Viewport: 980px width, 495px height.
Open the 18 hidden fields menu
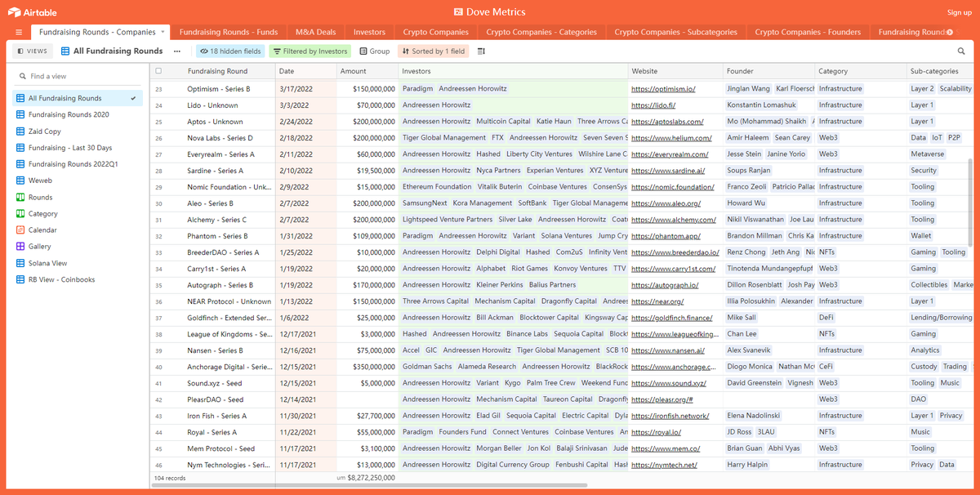tap(230, 51)
